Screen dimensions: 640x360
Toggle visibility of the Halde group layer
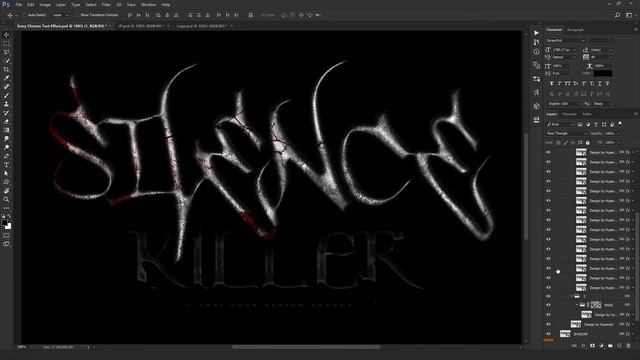pos(548,305)
